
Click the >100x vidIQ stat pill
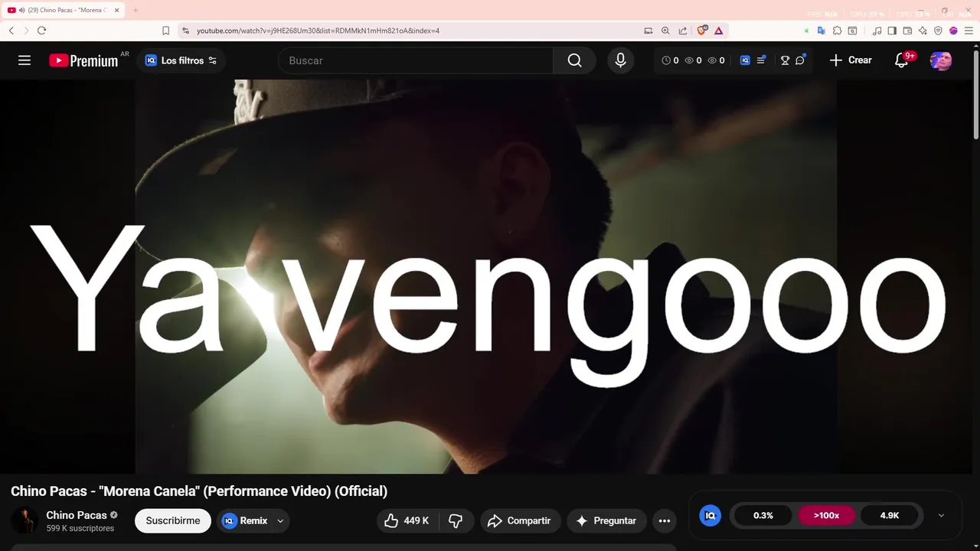point(826,515)
